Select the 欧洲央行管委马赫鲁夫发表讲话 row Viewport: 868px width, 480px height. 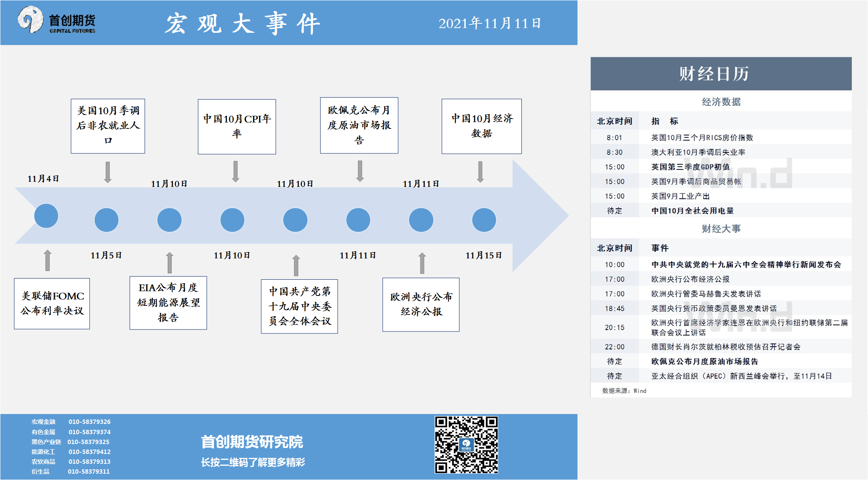pos(721,294)
